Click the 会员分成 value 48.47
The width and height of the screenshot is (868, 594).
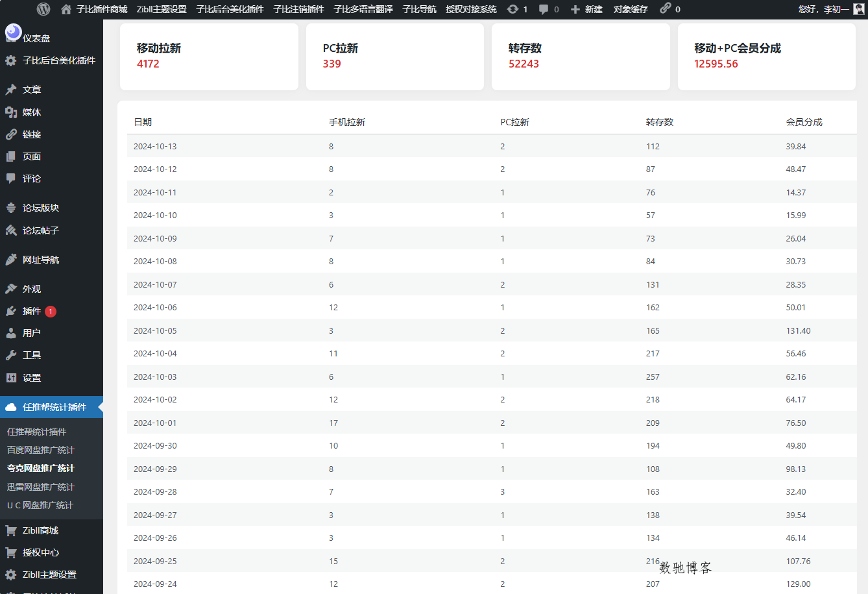pyautogui.click(x=795, y=169)
